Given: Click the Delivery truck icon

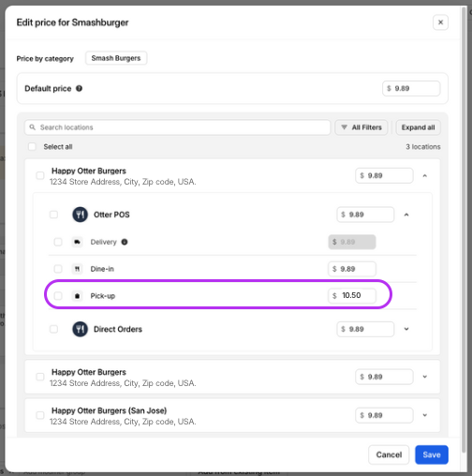Looking at the screenshot, I should [x=77, y=242].
